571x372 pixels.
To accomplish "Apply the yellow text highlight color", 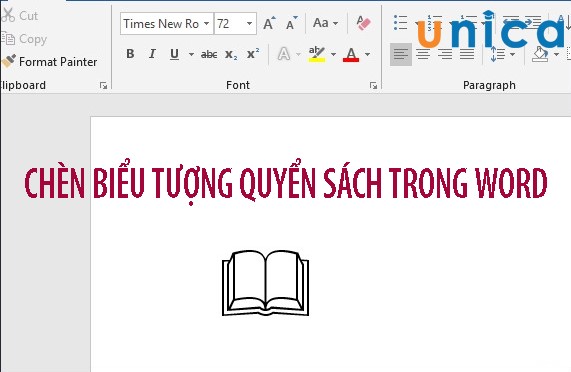I will point(316,54).
